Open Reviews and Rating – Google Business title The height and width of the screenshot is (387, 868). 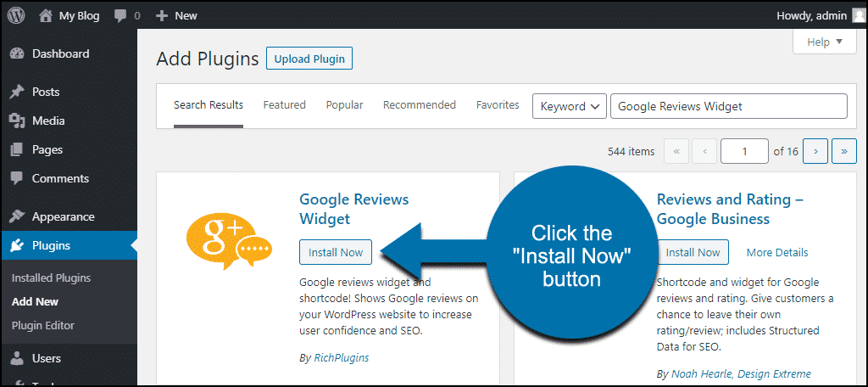[730, 209]
